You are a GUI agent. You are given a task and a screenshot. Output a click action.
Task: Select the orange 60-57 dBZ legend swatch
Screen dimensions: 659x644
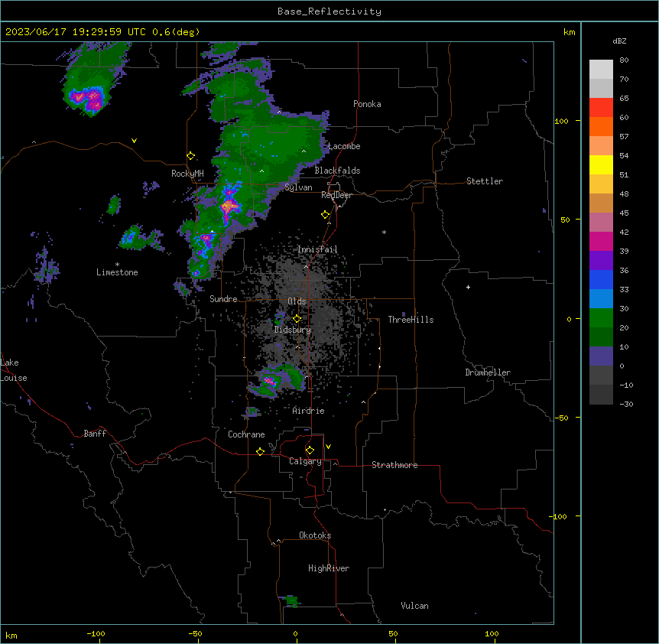[601, 126]
